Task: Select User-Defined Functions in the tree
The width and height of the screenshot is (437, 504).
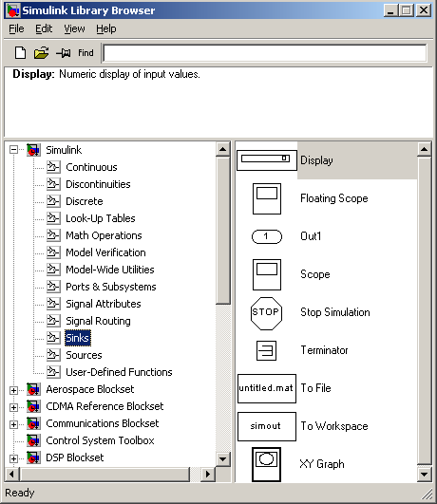Action: pyautogui.click(x=119, y=372)
